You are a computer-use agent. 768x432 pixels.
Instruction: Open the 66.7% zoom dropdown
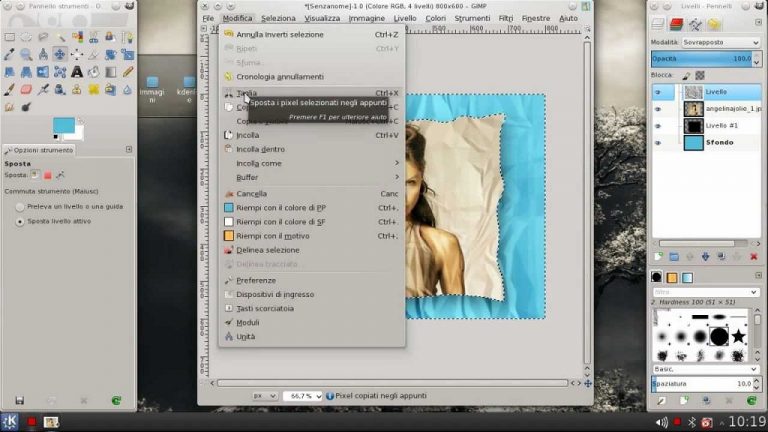(302, 396)
